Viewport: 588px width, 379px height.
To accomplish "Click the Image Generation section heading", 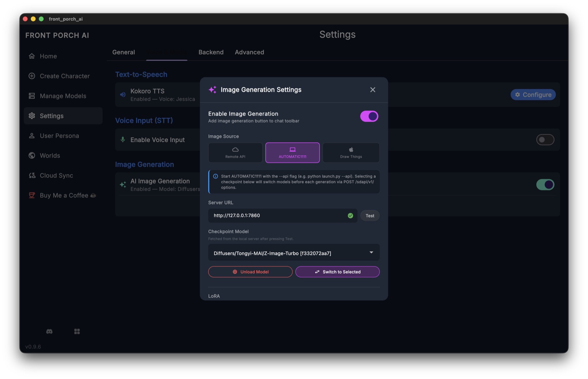I will tap(144, 164).
